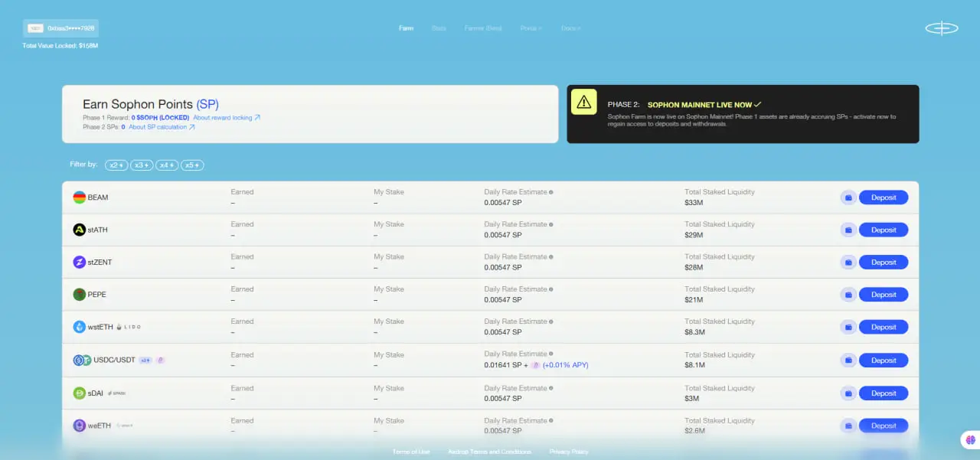Deposit into the PEPE pool
Viewport: 980px width, 460px height.
click(884, 295)
